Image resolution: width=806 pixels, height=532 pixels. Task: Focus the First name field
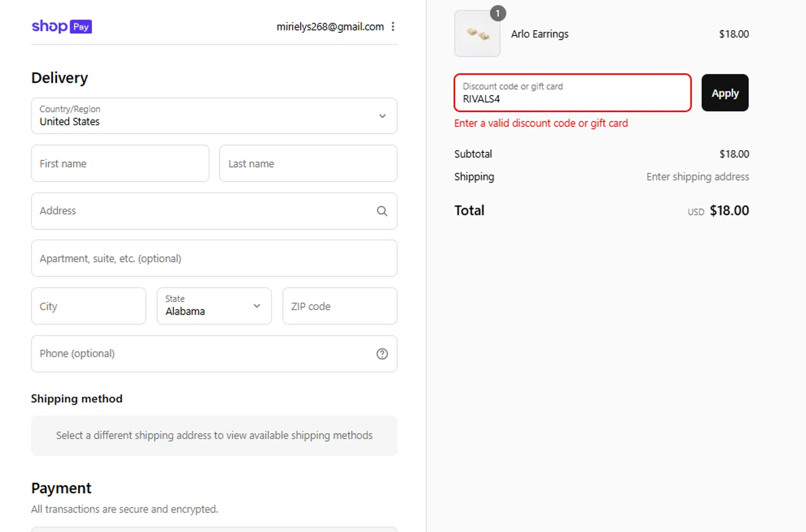tap(120, 163)
